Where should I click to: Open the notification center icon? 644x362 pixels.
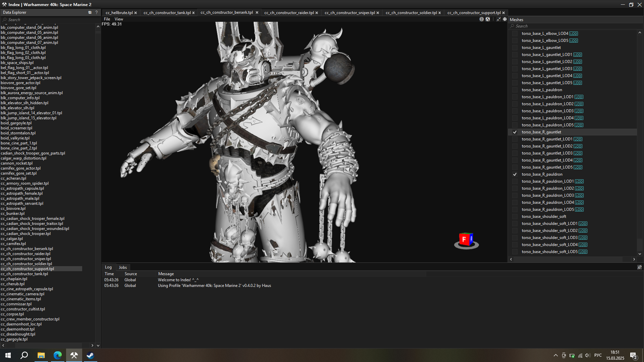pos(634,356)
